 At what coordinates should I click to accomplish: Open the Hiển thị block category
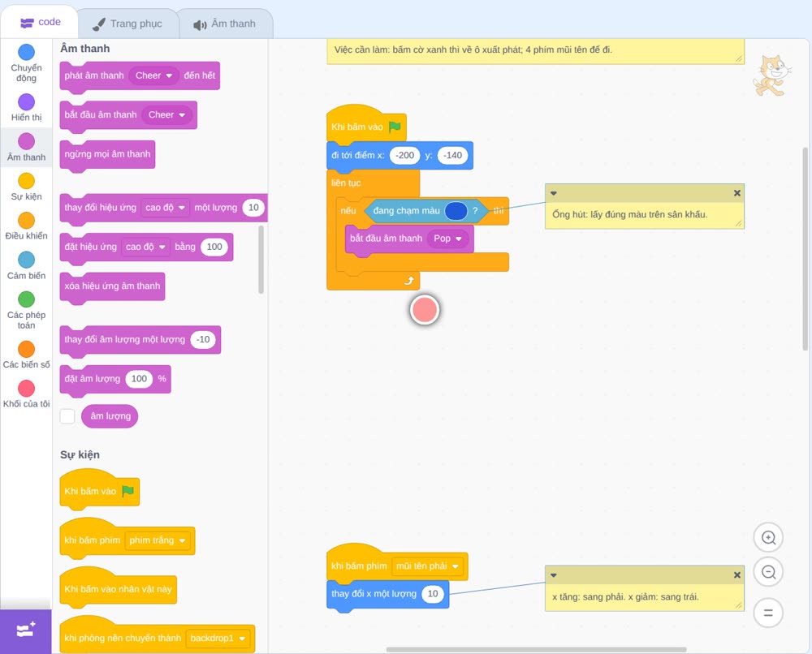tap(26, 108)
